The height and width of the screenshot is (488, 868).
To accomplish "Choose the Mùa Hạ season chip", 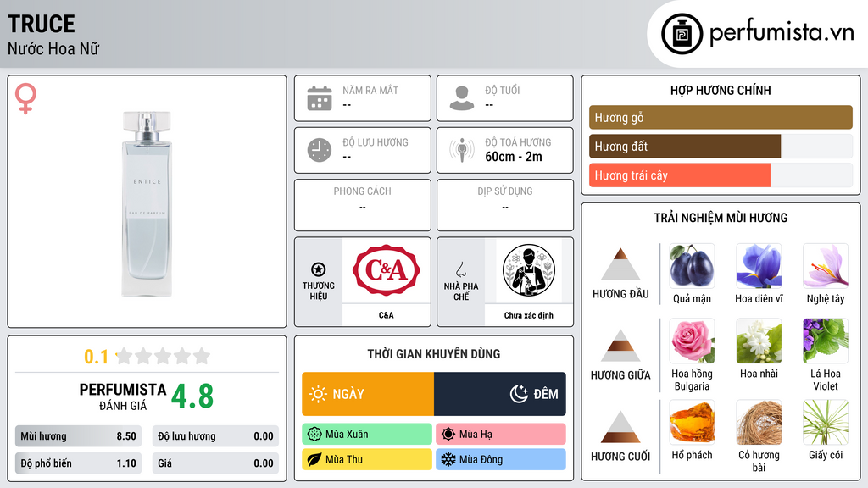I will [x=501, y=434].
